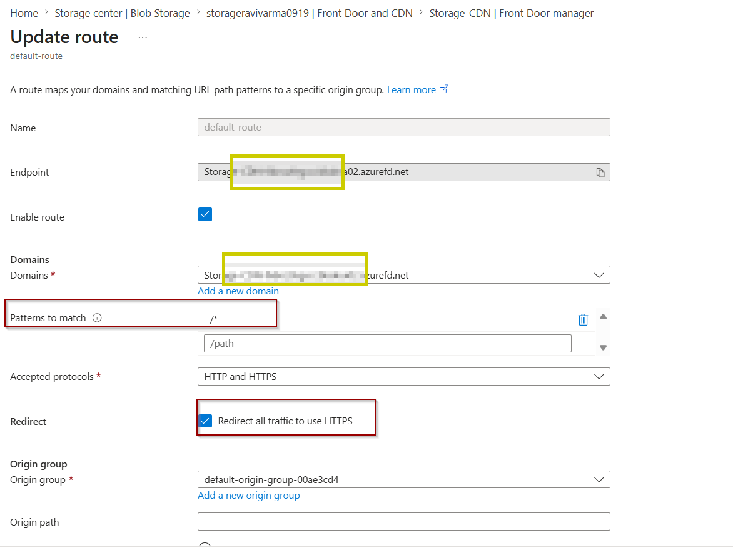
Task: Click the Origin path text field
Action: click(x=404, y=522)
